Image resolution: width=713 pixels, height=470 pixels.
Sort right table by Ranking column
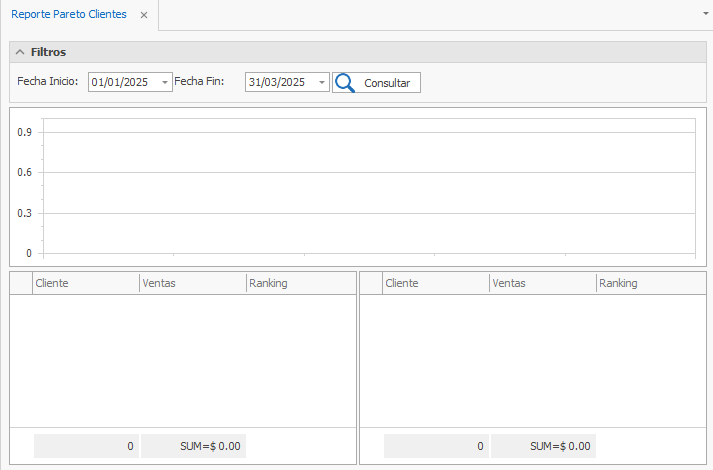click(649, 283)
